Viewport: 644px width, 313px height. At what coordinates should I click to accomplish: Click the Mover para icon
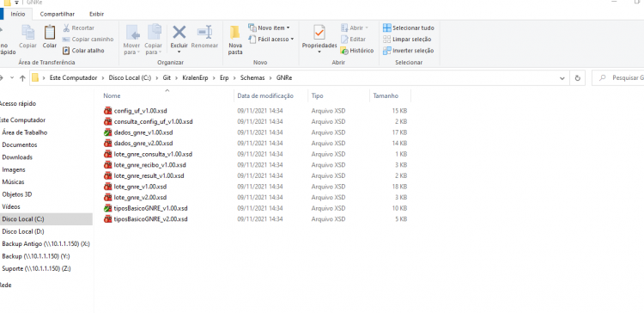132,33
